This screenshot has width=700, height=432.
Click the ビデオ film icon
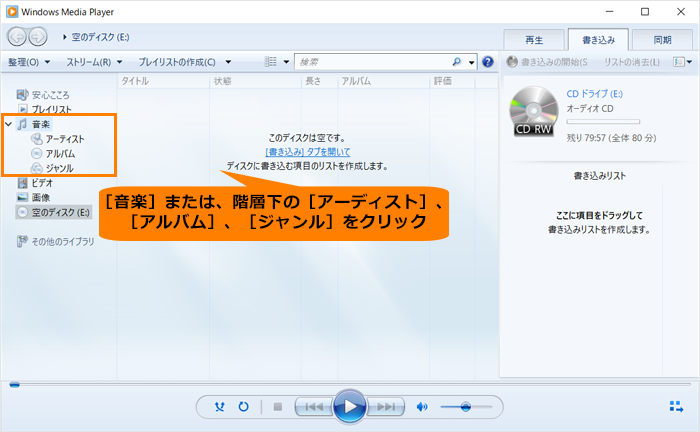[x=22, y=183]
